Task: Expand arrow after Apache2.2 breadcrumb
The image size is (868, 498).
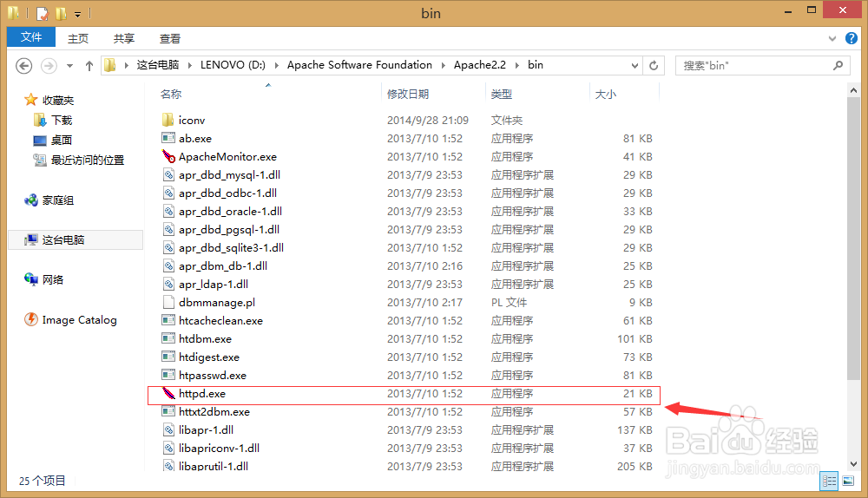Action: point(517,65)
